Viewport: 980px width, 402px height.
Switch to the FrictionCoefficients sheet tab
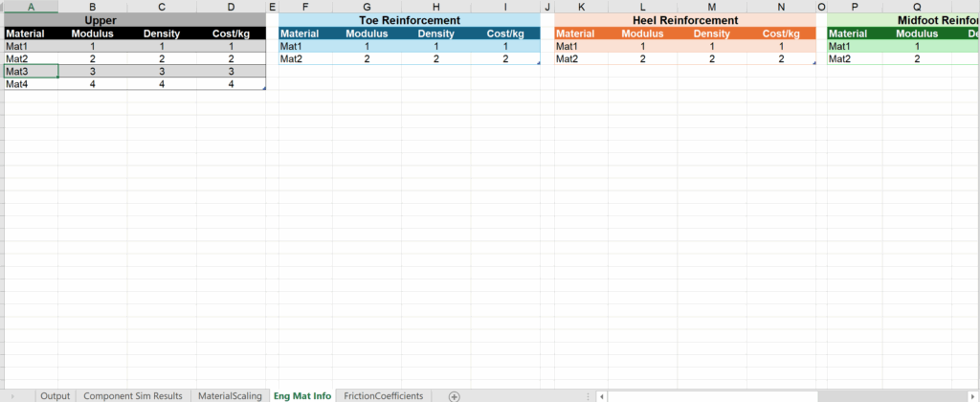[x=383, y=396]
